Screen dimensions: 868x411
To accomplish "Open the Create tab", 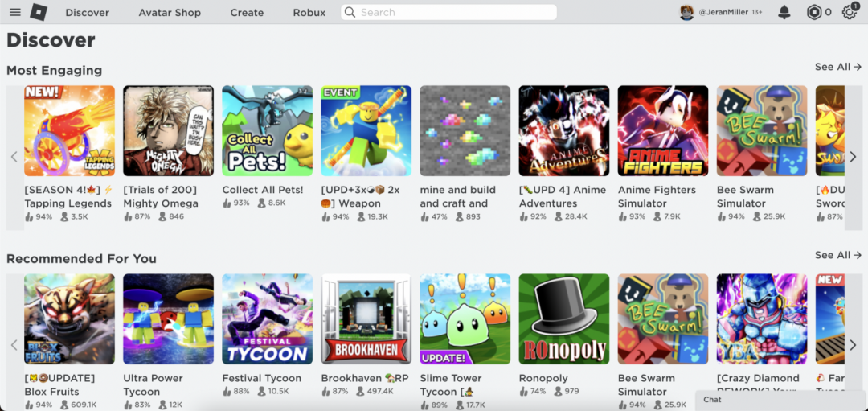I will pyautogui.click(x=247, y=12).
